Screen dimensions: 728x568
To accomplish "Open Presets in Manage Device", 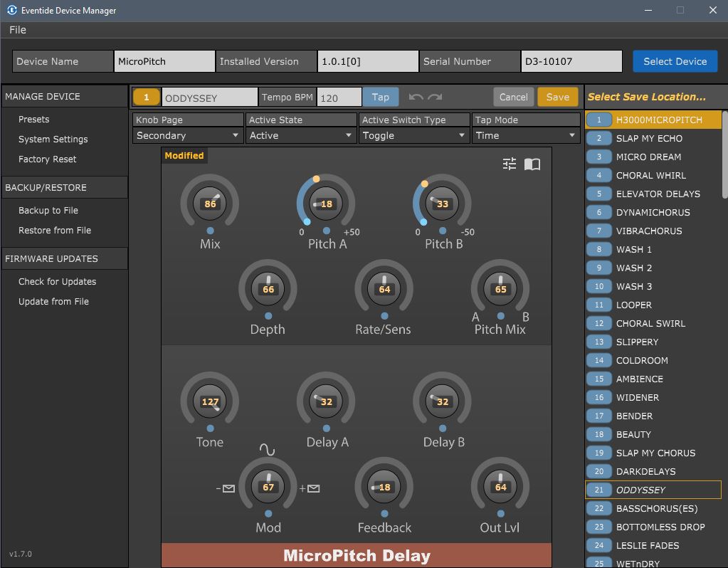I will (34, 120).
